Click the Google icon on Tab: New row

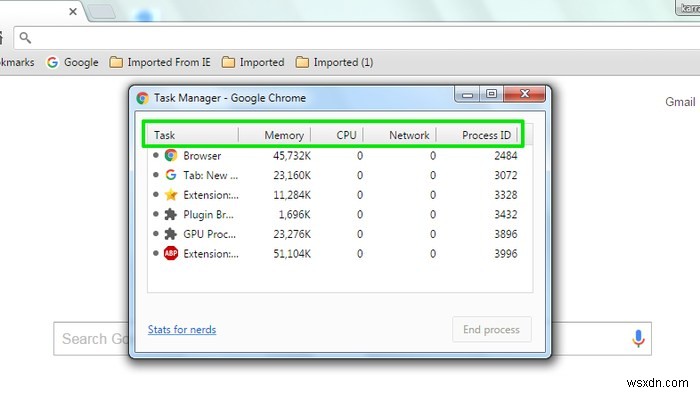[x=171, y=175]
